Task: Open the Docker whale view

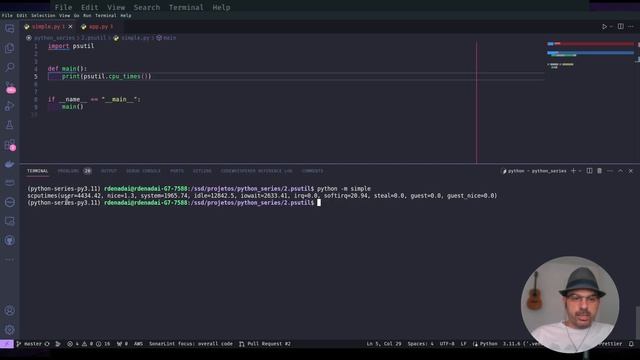Action: (x=9, y=164)
